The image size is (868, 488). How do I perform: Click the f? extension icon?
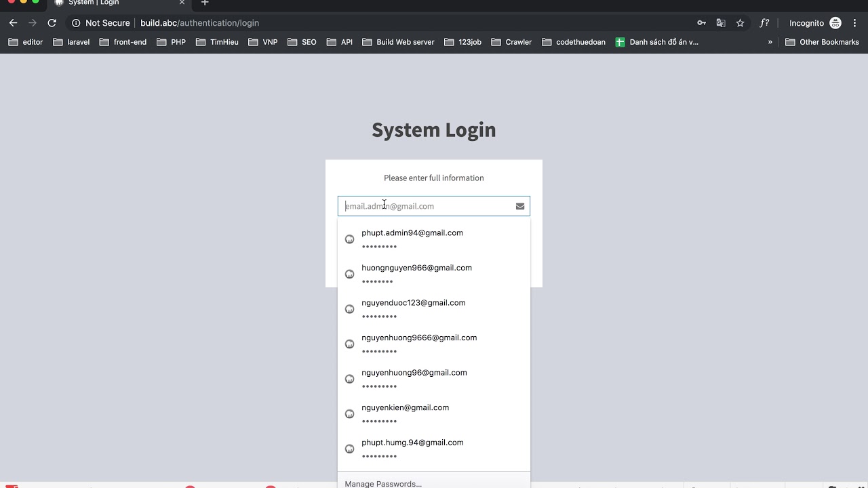point(764,23)
